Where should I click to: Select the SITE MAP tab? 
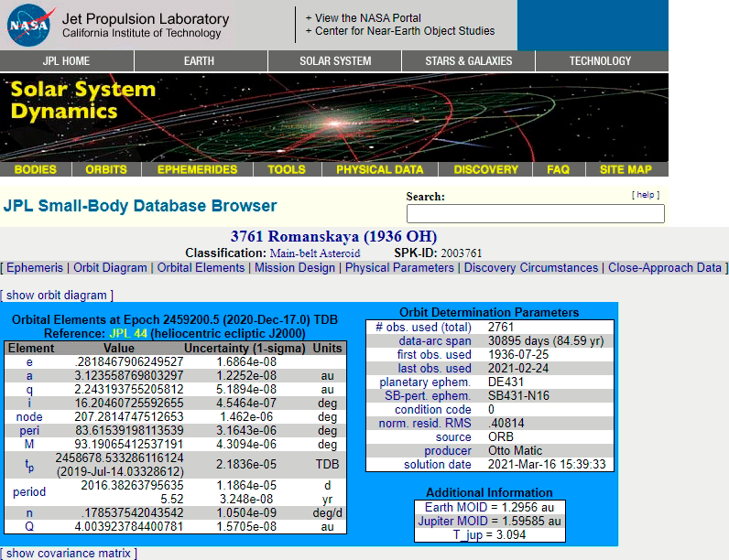point(626,169)
